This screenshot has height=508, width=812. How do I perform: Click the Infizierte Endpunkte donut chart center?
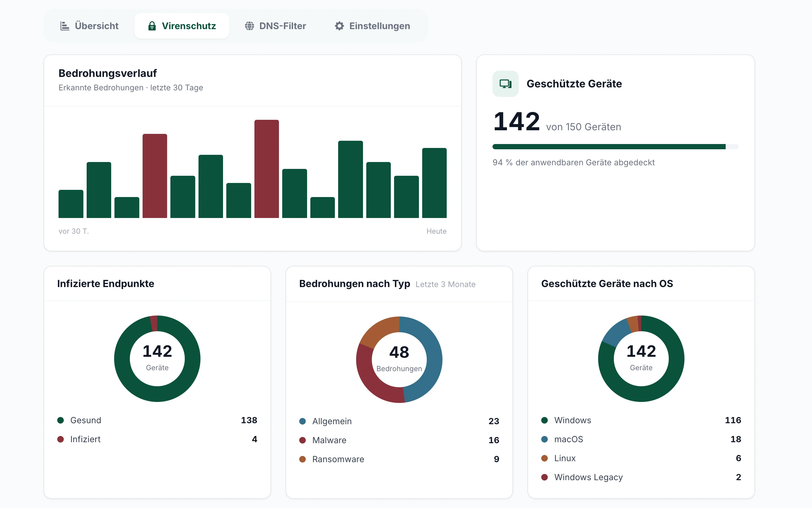pos(157,358)
